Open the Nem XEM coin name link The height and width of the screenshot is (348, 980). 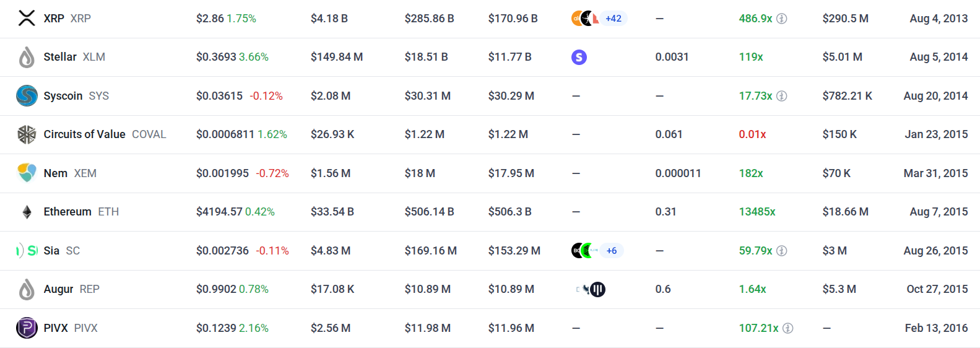tap(70, 173)
